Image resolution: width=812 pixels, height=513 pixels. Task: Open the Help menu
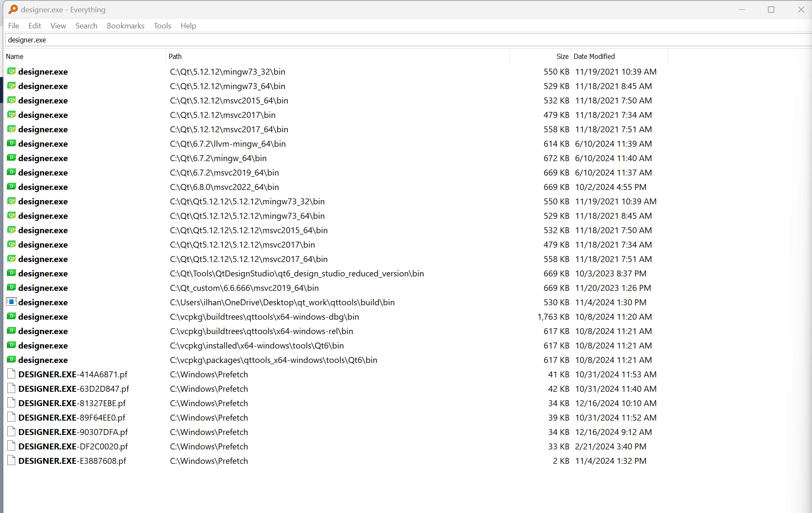click(188, 26)
